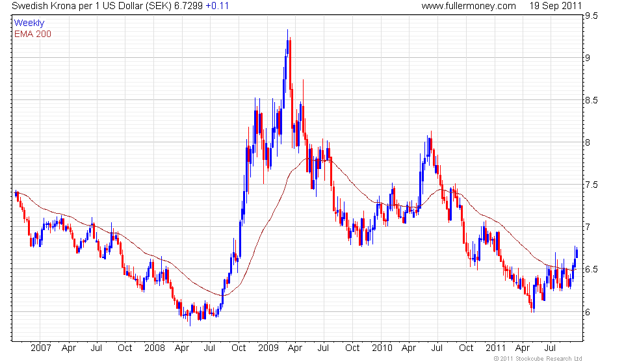Click the 7.5 y-axis label

point(591,185)
